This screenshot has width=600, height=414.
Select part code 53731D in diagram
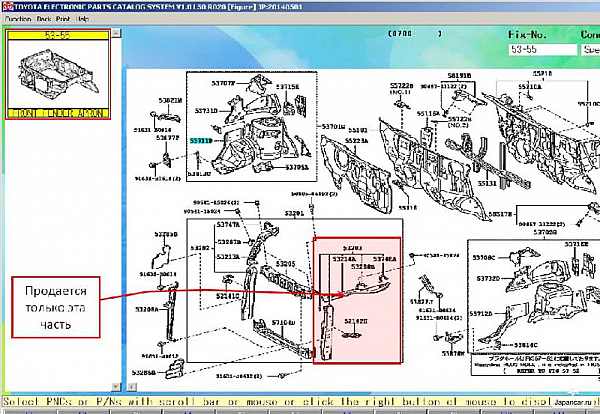tap(207, 111)
